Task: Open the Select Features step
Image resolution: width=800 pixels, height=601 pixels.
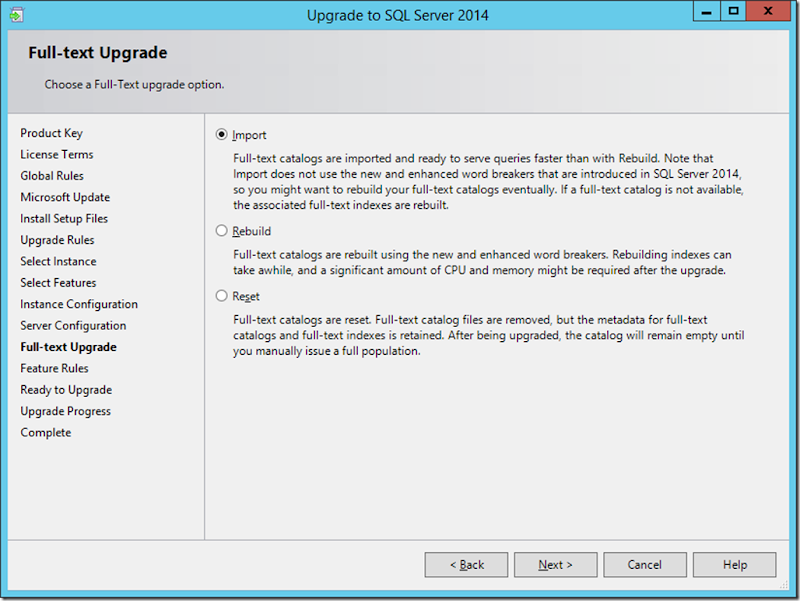Action: 58,283
